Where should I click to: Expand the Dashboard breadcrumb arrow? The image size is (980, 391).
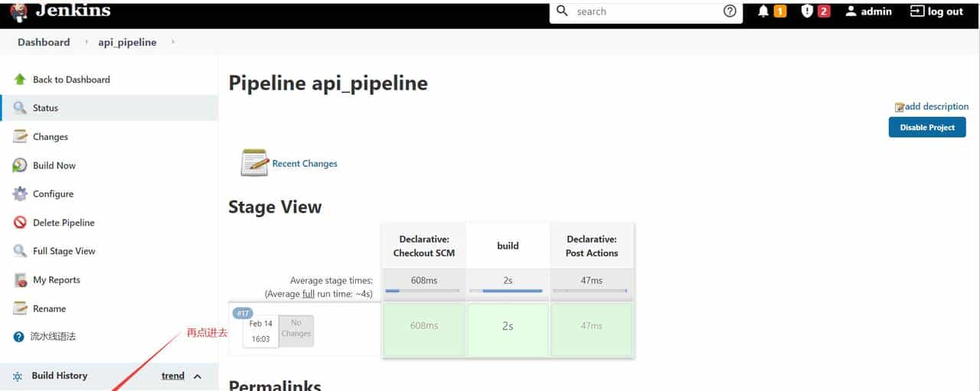87,42
